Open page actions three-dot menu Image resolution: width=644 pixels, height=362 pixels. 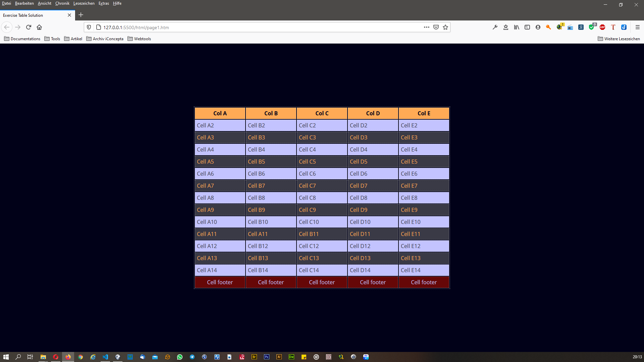427,27
